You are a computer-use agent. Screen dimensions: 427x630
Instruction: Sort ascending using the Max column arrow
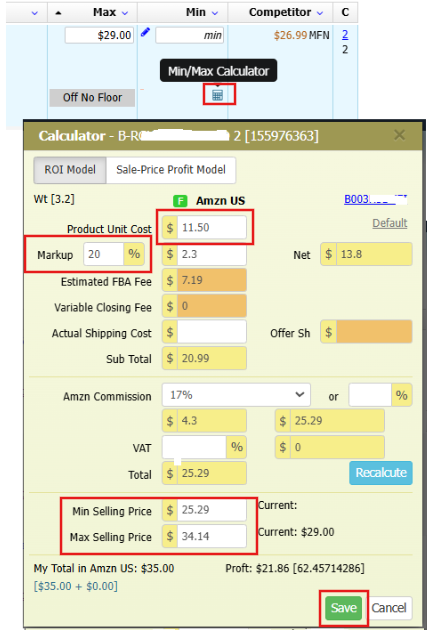58,13
